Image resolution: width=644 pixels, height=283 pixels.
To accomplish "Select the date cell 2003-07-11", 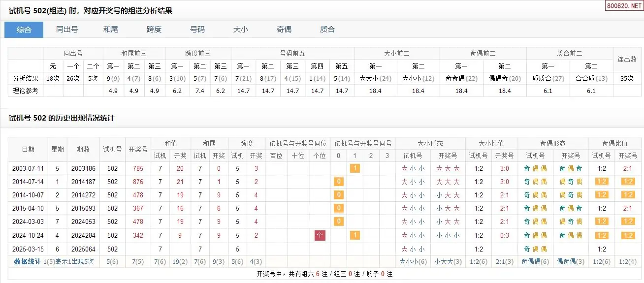I will click(x=29, y=168).
